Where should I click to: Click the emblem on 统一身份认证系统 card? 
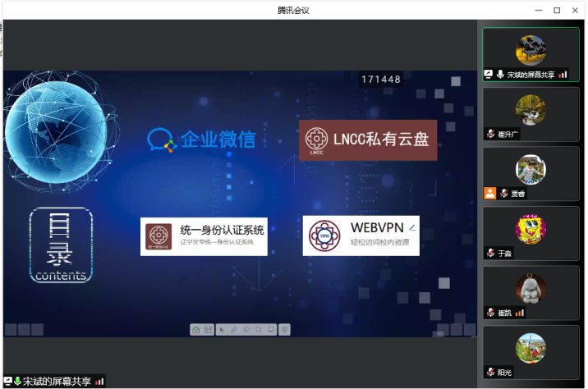(158, 236)
